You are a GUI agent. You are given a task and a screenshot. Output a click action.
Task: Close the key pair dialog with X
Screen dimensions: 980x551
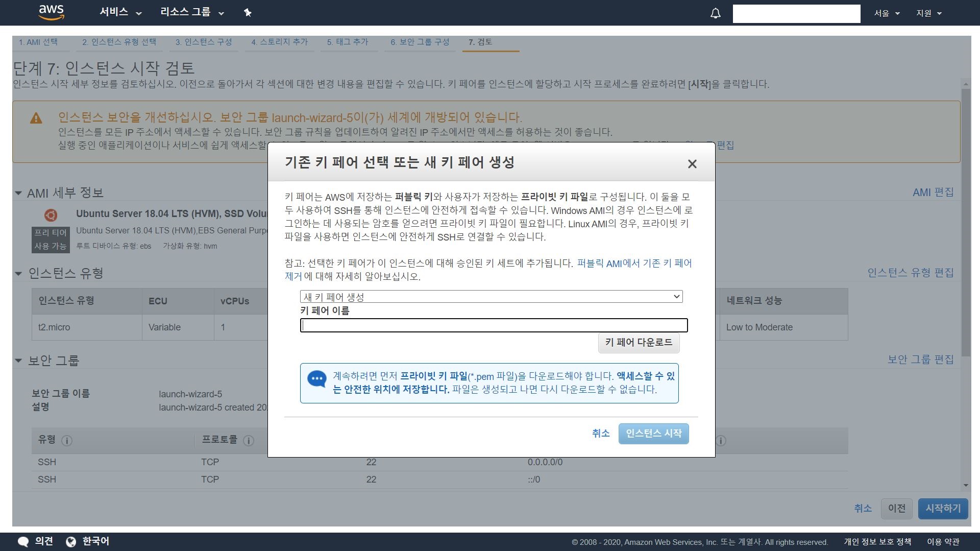tap(692, 164)
